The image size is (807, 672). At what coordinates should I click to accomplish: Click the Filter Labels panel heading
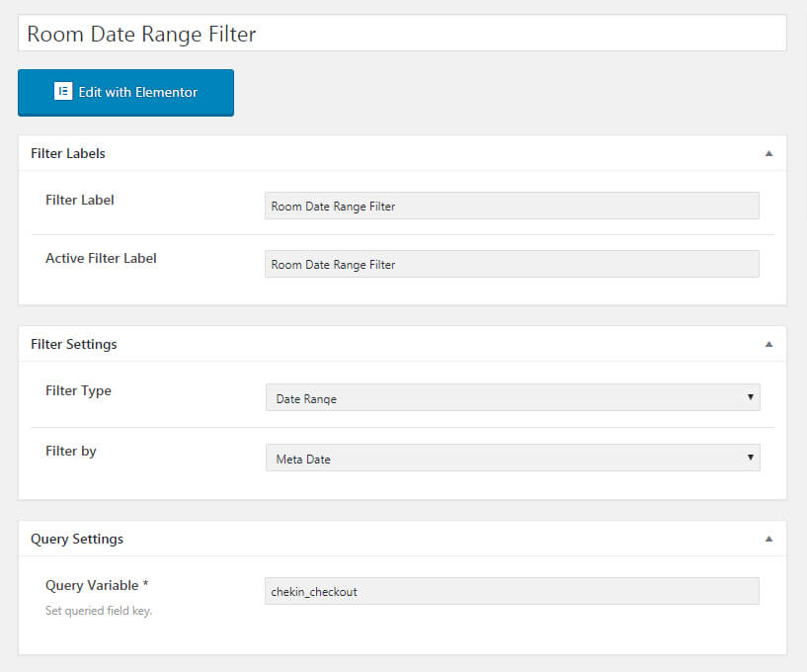[68, 153]
